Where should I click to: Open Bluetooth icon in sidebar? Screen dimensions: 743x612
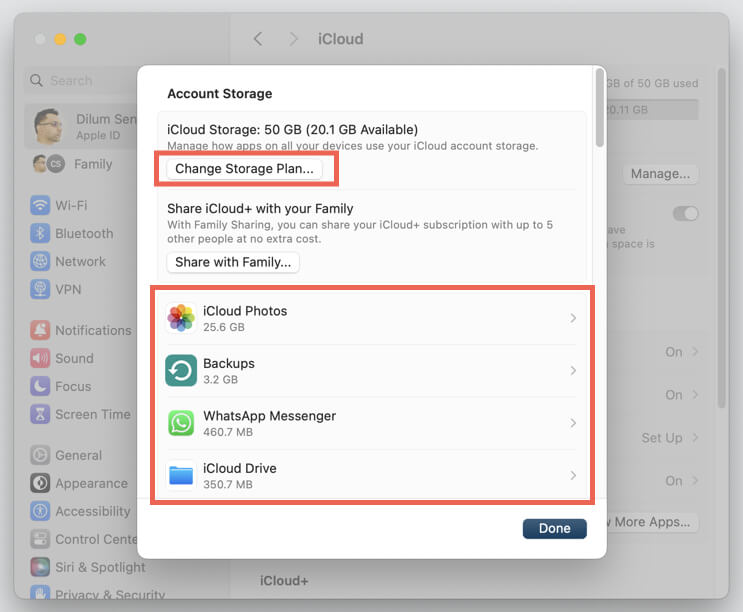(40, 233)
